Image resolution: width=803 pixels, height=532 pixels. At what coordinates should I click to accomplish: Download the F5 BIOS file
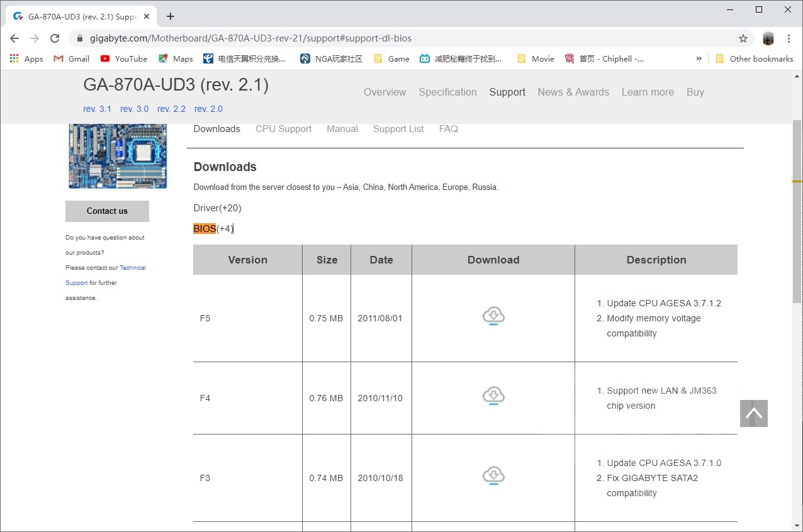[493, 316]
